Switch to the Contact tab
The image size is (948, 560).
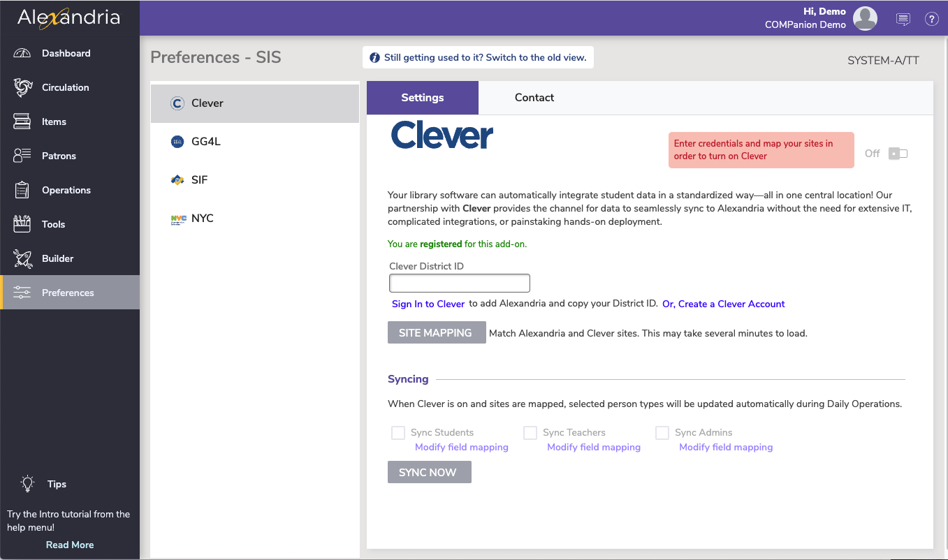pos(534,98)
